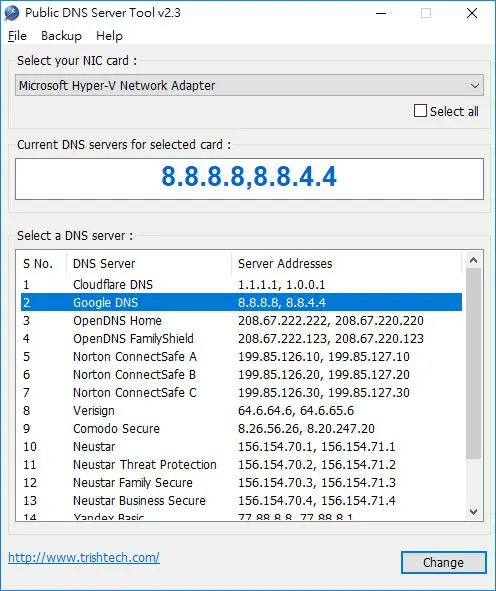
Task: Select Neustar Threat Protection
Action: (241, 465)
